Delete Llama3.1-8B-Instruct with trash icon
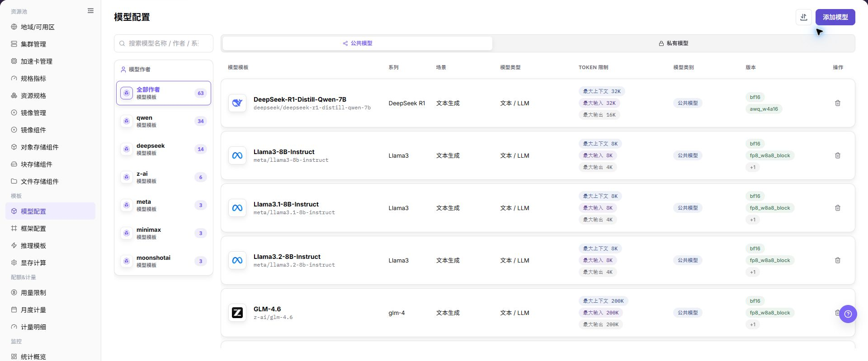This screenshot has width=868, height=361. [838, 208]
